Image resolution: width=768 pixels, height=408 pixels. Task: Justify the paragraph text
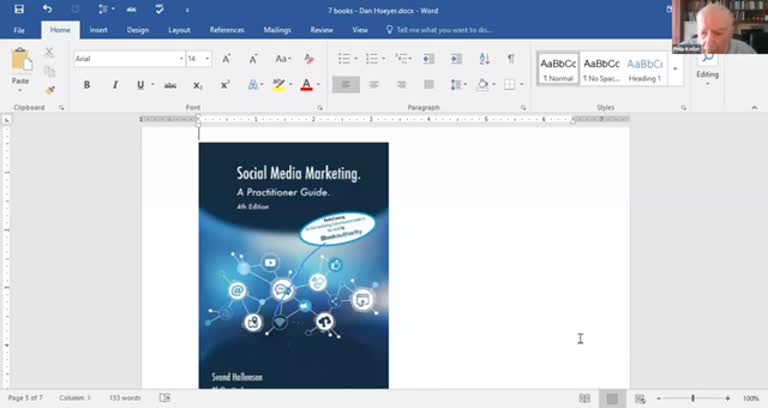(x=429, y=85)
